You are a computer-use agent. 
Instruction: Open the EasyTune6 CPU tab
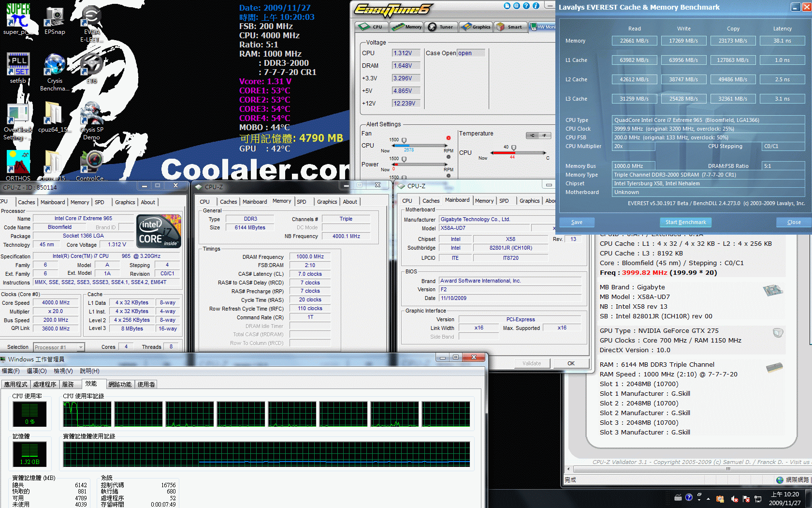click(x=372, y=27)
